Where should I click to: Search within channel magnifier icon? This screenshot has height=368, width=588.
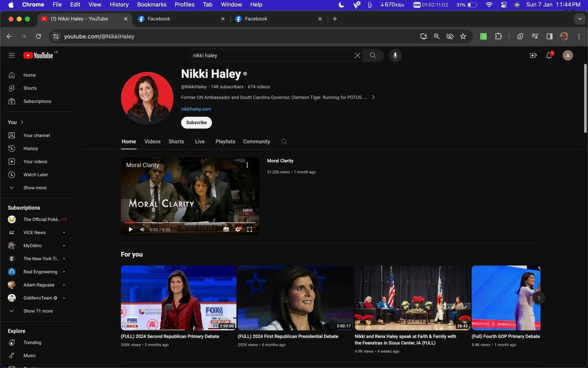[x=284, y=141]
